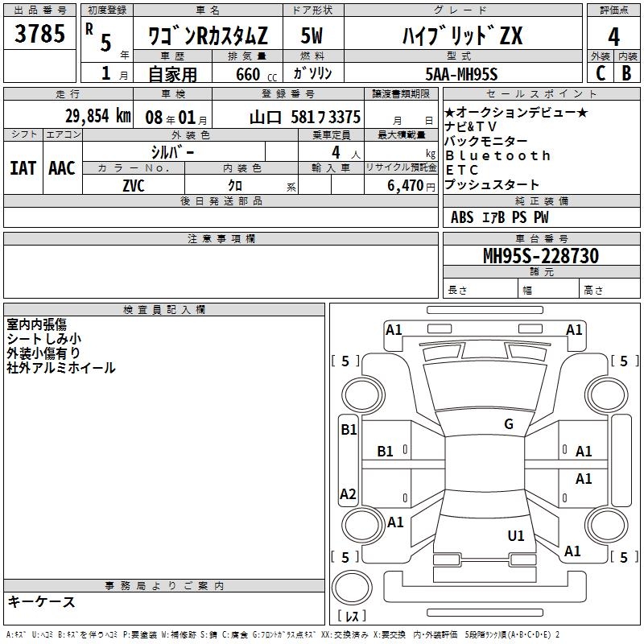644x644 pixels.
Task: Click the ★オークションデビュー★ sales point
Action: coord(516,112)
